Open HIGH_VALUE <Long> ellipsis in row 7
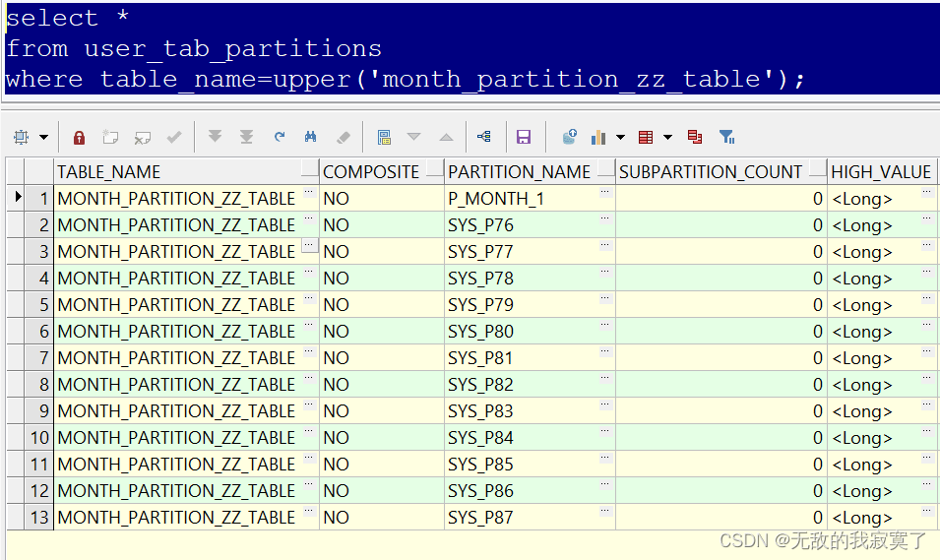The height and width of the screenshot is (560, 940). click(927, 352)
